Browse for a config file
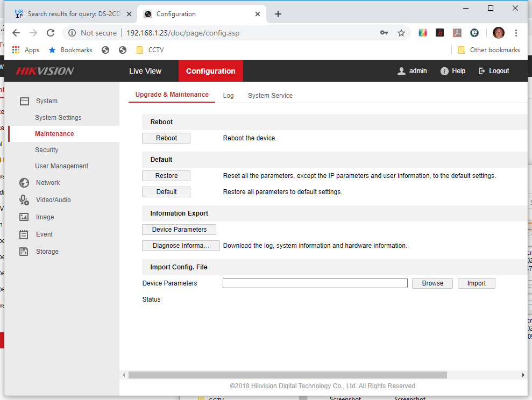Viewport: 532px width, 400px height. click(x=432, y=283)
